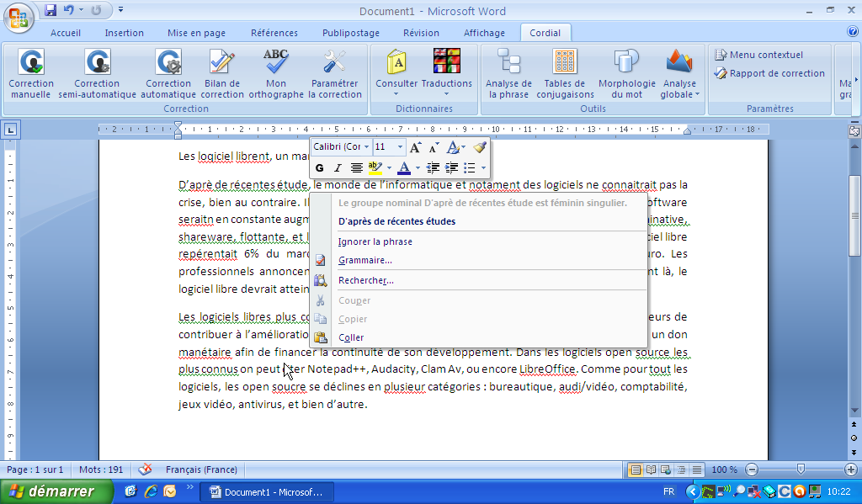Accept suggestion "D'après de récentes études"

pyautogui.click(x=397, y=221)
